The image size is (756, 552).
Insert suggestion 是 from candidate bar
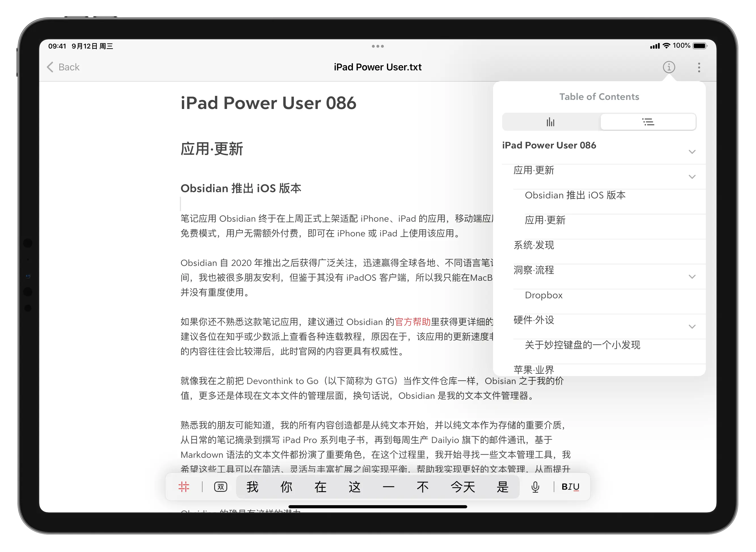pos(502,486)
